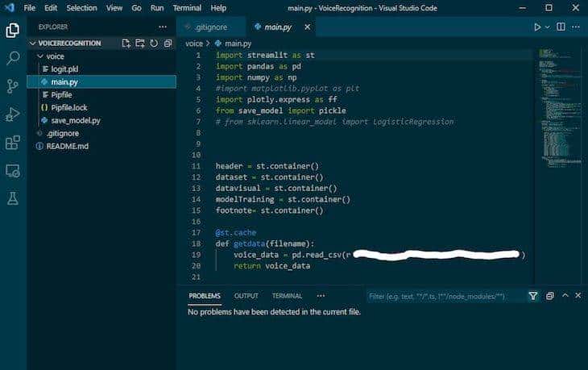Screen dimensions: 588x370
Task: Open the Terminal menu
Action: tap(187, 8)
